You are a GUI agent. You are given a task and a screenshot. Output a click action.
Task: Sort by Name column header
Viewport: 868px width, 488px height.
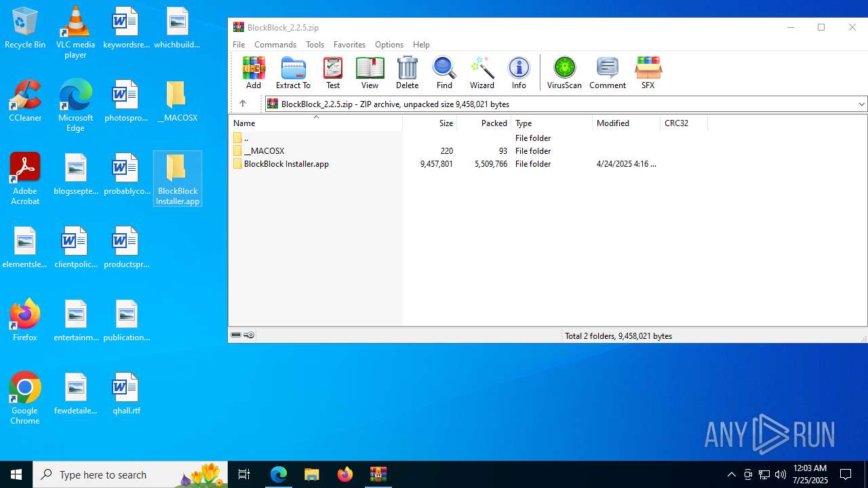click(x=315, y=123)
